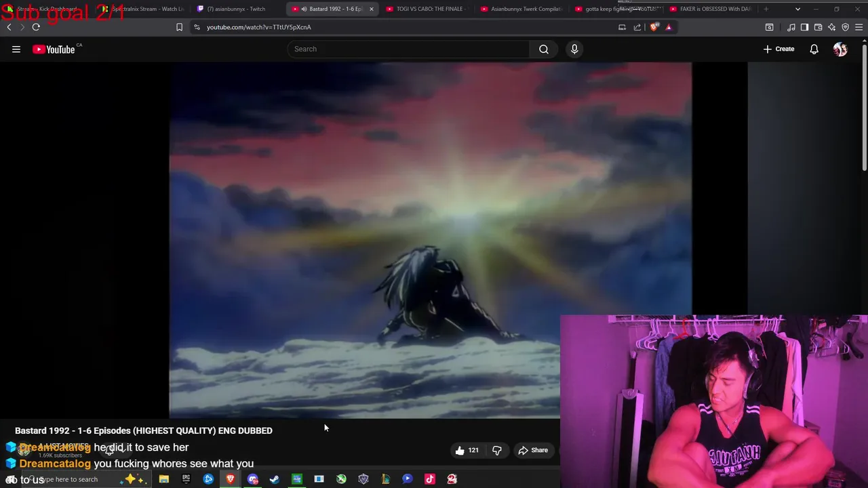This screenshot has height=488, width=868.
Task: Switch to the Spectralnix Stream tab
Action: point(144,9)
